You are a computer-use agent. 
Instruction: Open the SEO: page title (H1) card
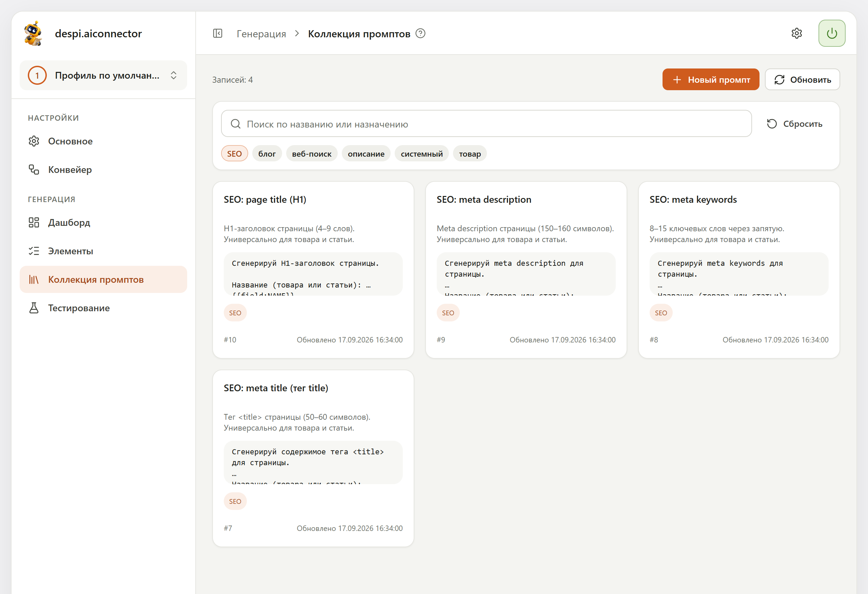(x=313, y=270)
